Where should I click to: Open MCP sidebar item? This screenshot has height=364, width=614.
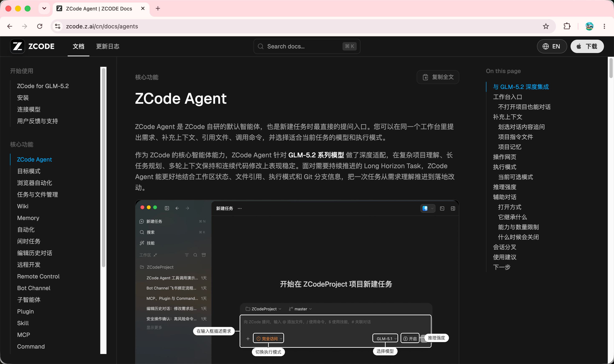coord(24,335)
